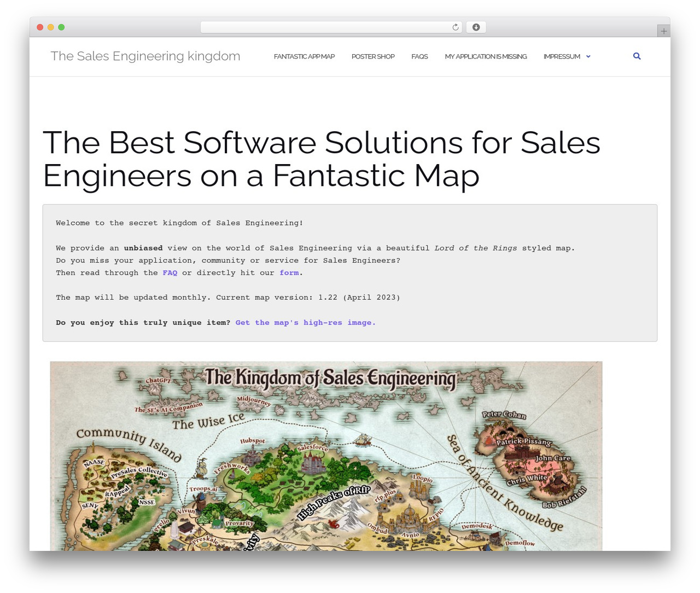Click the Freshworks label on map
Viewport: 700px width, 593px height.
coord(232,468)
